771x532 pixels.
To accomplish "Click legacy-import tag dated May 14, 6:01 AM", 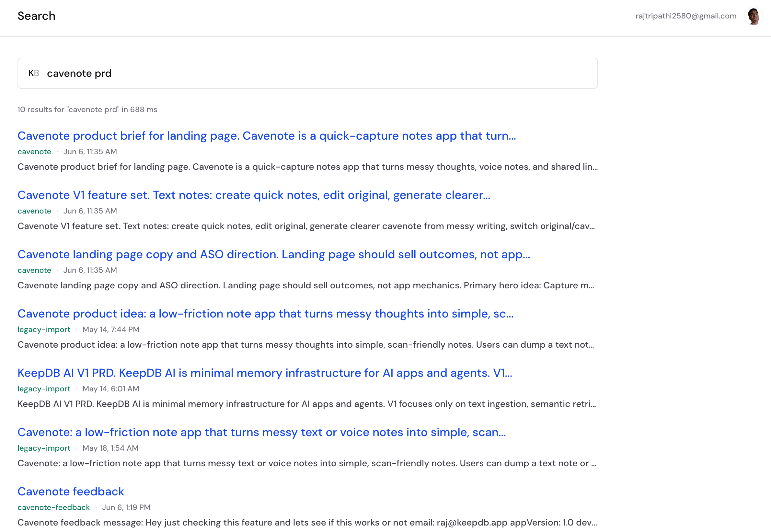I will coord(44,389).
